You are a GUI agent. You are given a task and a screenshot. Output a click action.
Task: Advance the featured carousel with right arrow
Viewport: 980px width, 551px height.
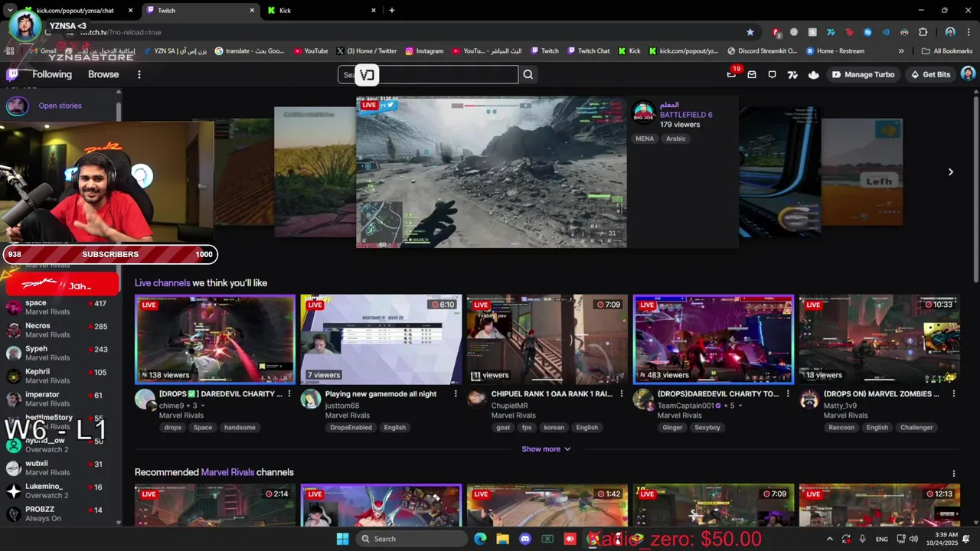coord(951,172)
